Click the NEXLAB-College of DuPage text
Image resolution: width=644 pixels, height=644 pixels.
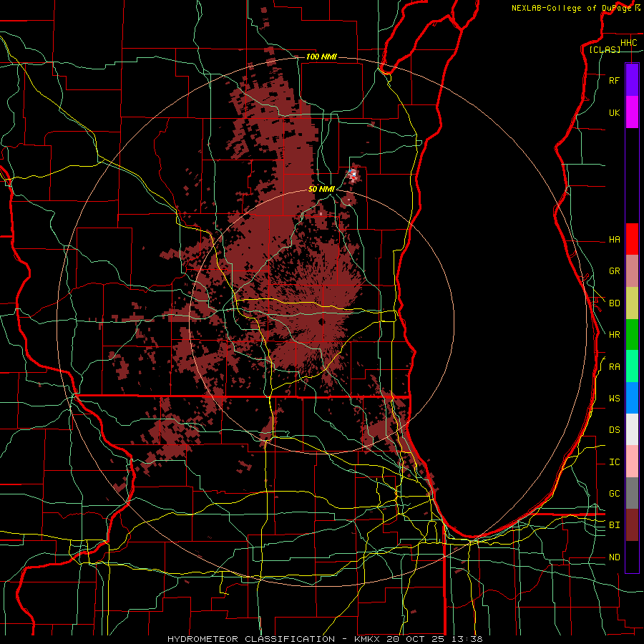[572, 8]
